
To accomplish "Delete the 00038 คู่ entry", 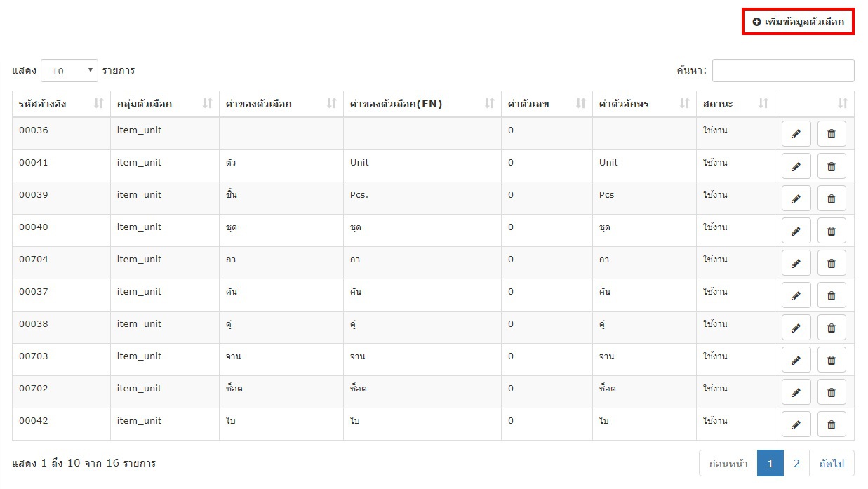I will (832, 328).
